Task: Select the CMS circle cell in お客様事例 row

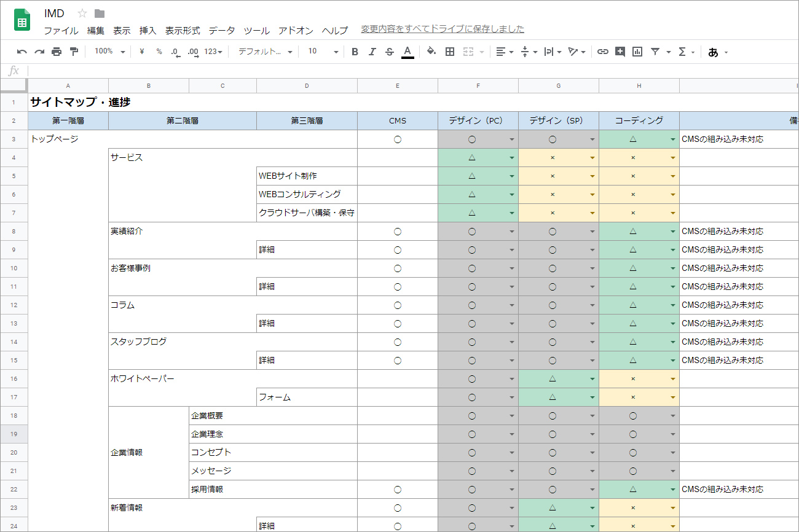Action: click(x=398, y=268)
